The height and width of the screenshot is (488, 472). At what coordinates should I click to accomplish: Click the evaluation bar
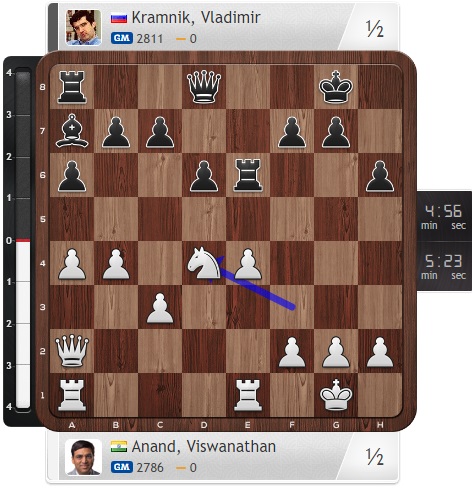[23, 240]
